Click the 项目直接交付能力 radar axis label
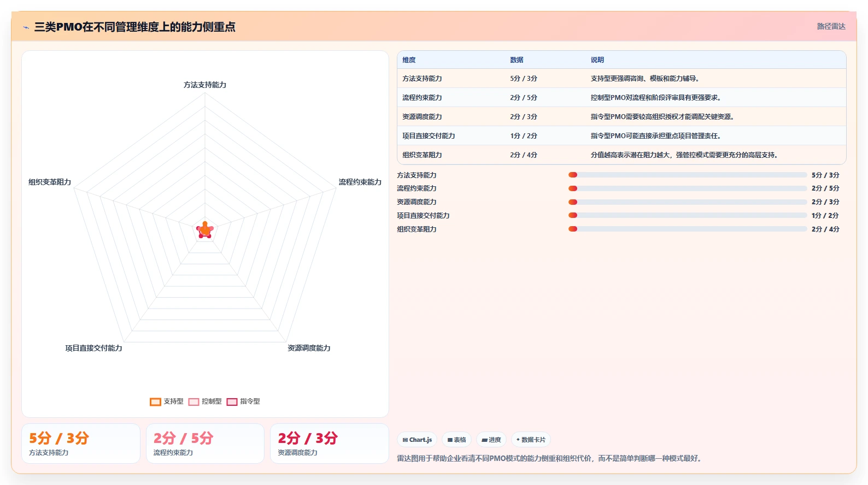Viewport: 868px width, 485px height. (x=93, y=348)
